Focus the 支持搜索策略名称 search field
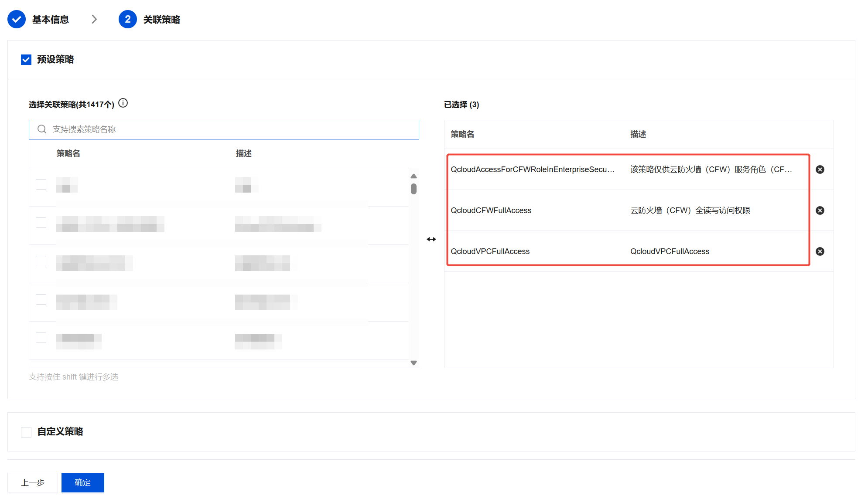This screenshot has width=868, height=502. 224,129
